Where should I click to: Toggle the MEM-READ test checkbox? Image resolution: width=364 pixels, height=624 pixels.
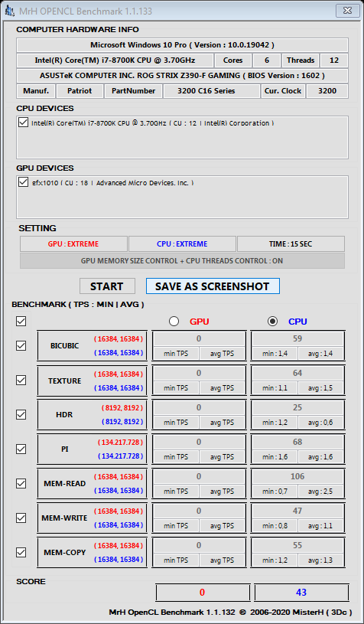21,483
